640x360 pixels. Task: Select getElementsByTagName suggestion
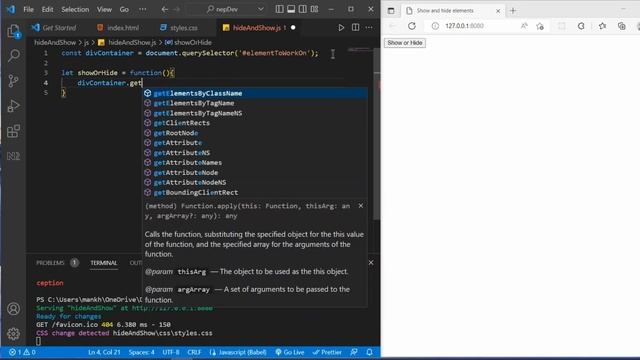click(255, 103)
